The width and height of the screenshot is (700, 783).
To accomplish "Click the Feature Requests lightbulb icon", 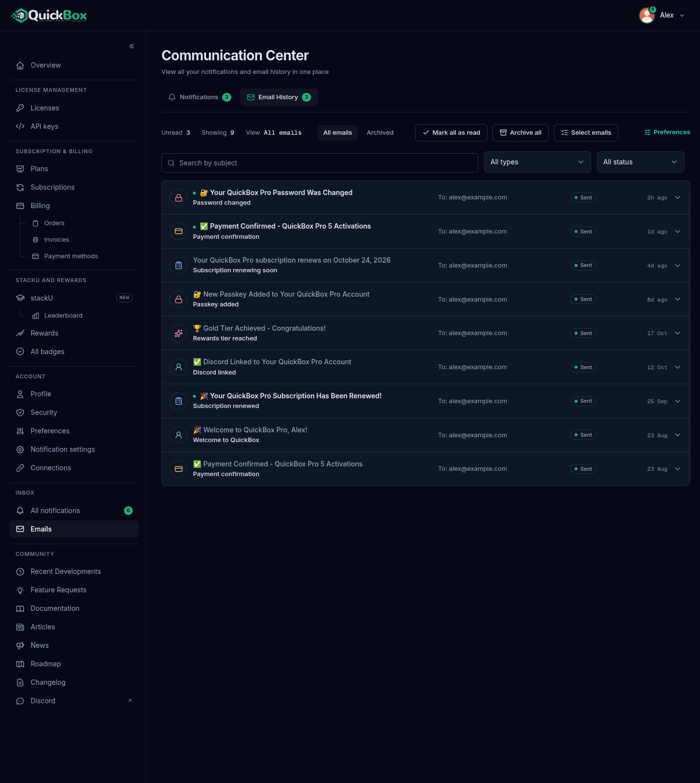I will [x=20, y=590].
